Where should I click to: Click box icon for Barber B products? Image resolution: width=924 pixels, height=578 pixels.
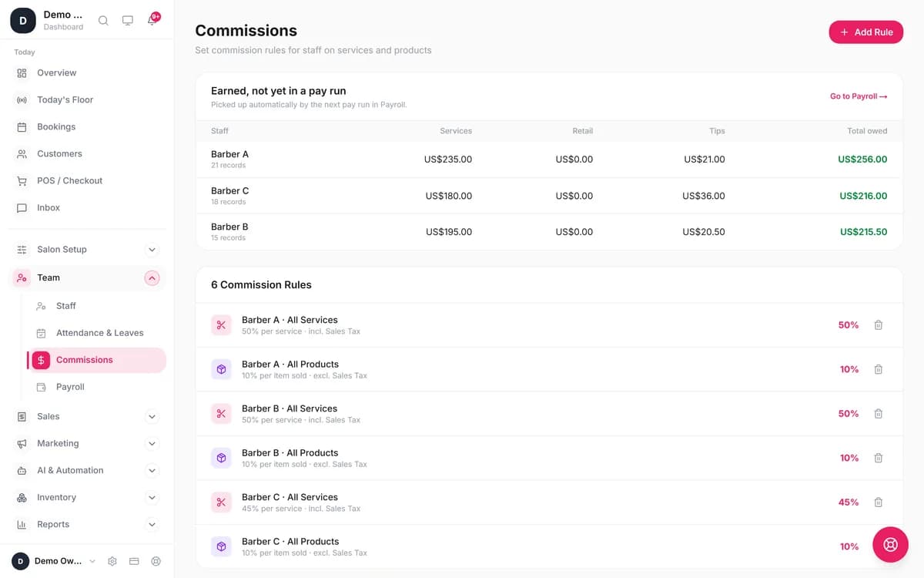(221, 459)
